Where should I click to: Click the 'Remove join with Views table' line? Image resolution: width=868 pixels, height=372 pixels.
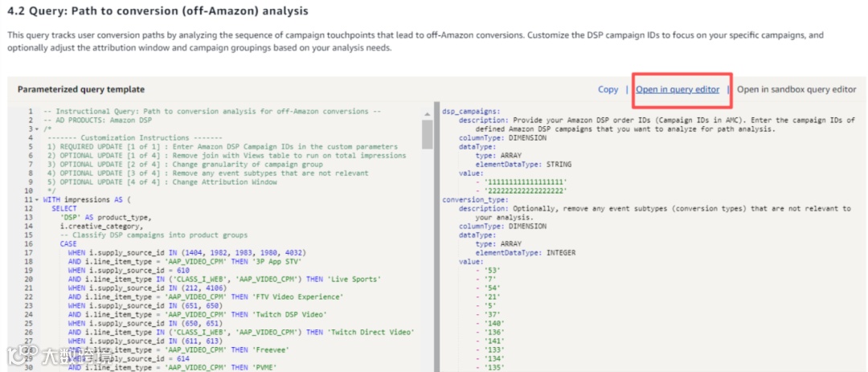(227, 156)
